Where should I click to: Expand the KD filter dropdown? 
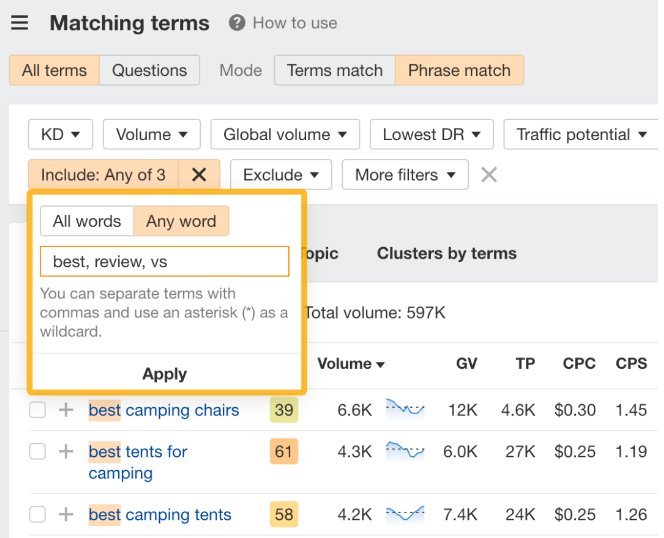click(60, 135)
